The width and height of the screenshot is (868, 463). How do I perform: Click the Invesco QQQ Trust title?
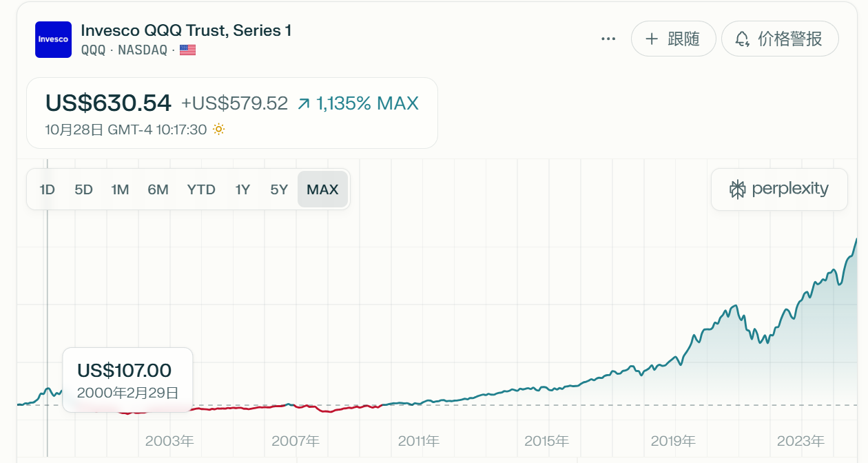[x=186, y=30]
